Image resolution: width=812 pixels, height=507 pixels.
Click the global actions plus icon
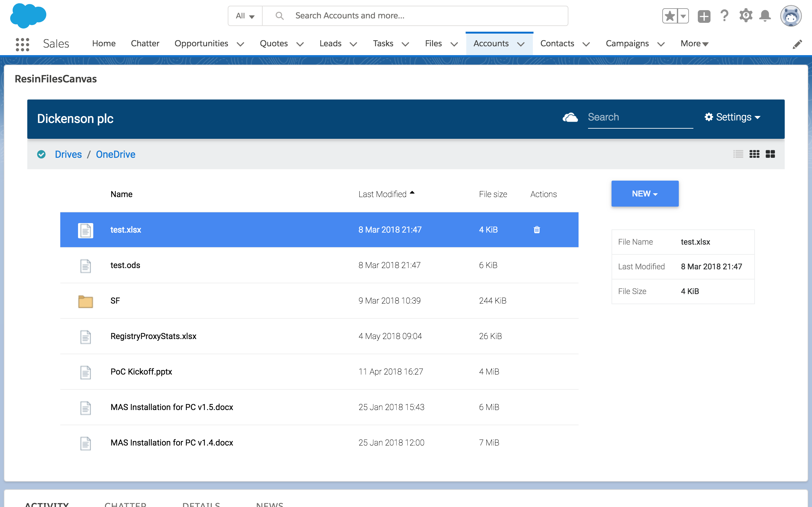point(704,16)
